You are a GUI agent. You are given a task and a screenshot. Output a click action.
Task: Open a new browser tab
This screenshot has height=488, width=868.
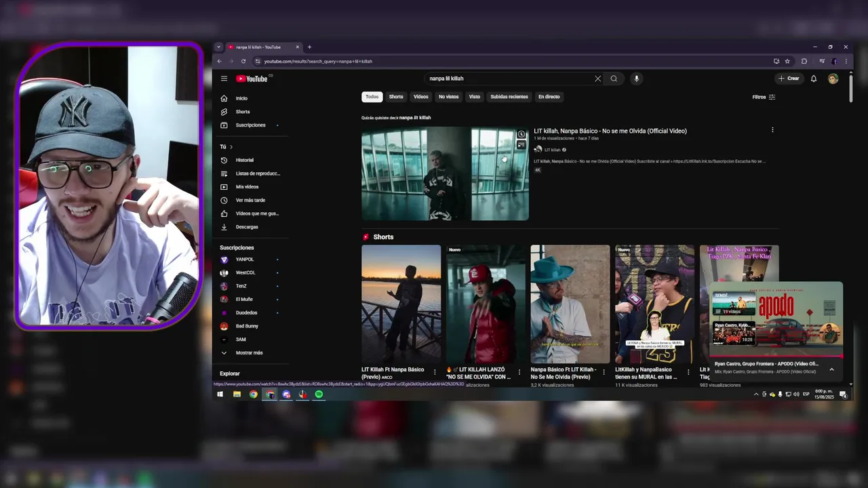click(309, 47)
